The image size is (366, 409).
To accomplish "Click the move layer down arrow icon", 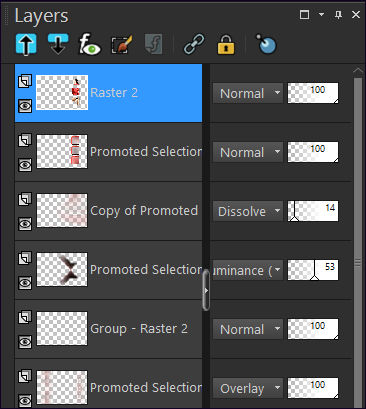I will 58,44.
